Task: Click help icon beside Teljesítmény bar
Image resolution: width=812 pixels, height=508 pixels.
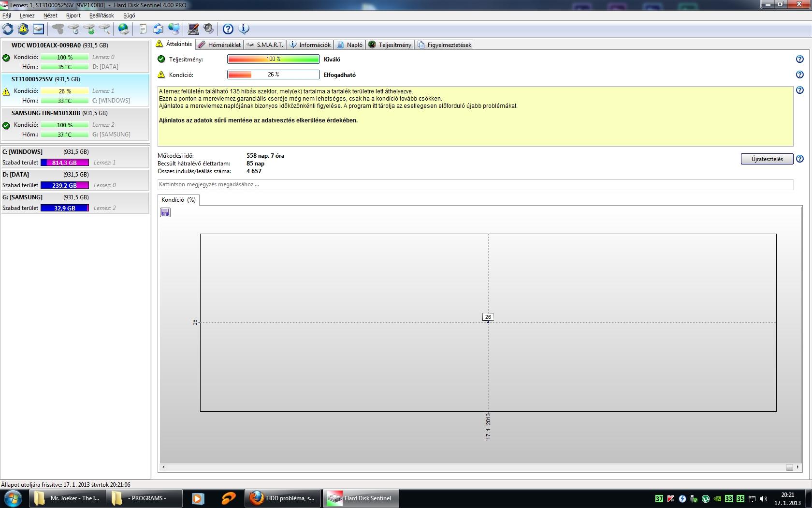Action: pos(800,59)
